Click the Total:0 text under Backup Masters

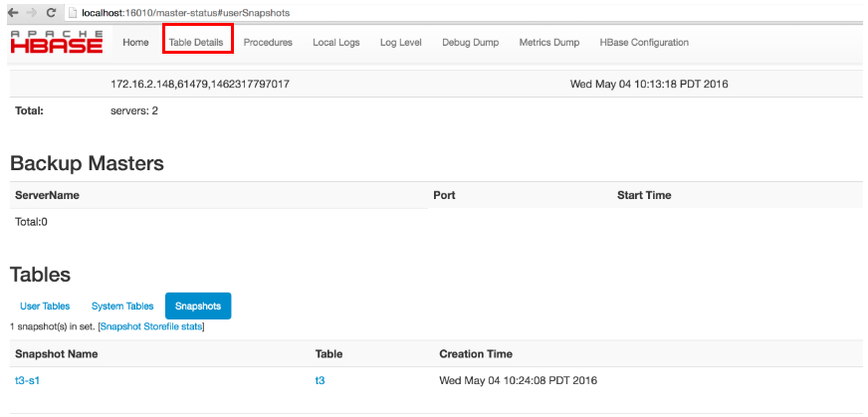click(32, 222)
